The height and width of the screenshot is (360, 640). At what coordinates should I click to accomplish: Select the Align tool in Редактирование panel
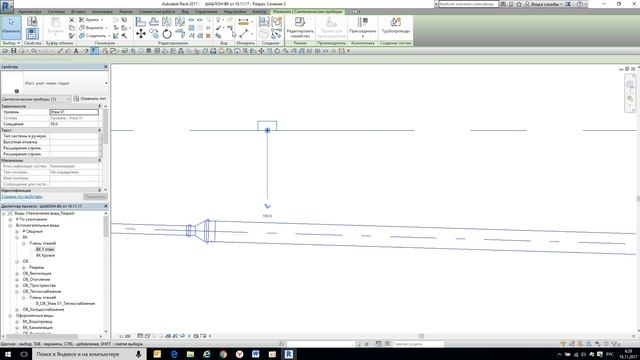[x=141, y=21]
